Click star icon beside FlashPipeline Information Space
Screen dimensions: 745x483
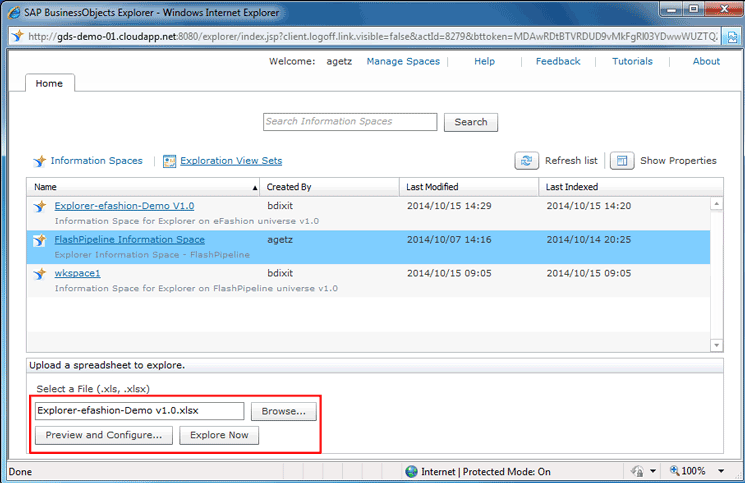[40, 240]
